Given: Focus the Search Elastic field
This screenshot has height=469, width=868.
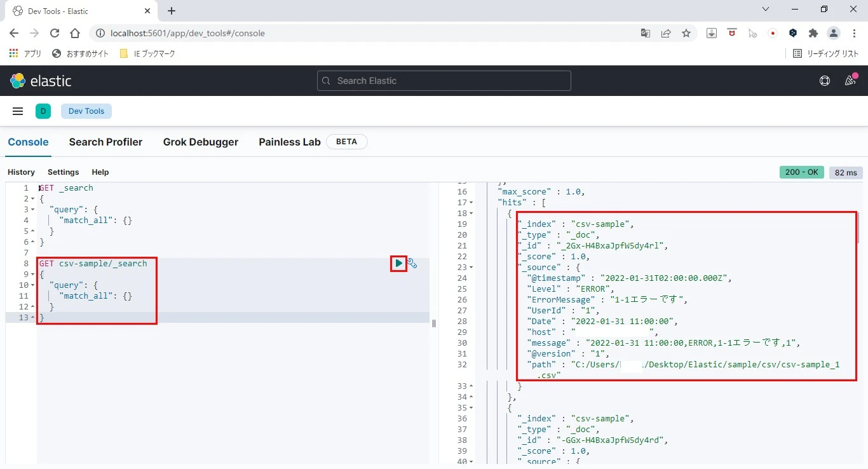Looking at the screenshot, I should pos(444,81).
